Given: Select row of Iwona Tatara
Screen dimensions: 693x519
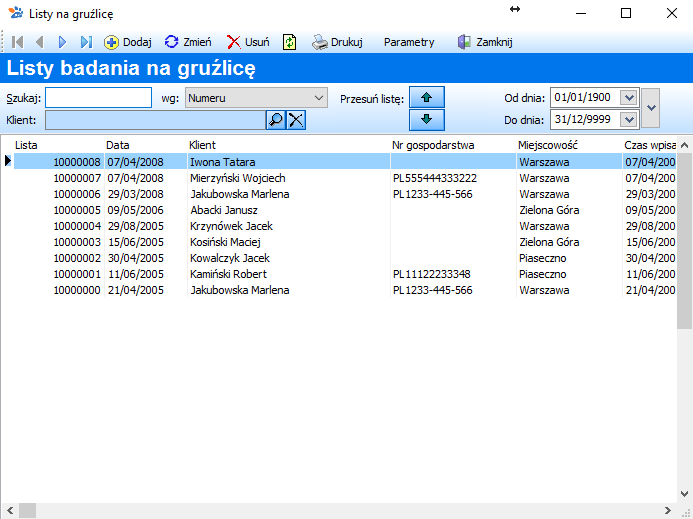Looking at the screenshot, I should click(345, 162).
